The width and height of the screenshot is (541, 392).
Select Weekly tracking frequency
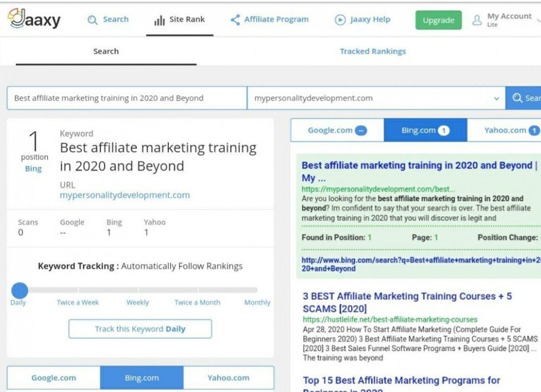[x=137, y=302]
